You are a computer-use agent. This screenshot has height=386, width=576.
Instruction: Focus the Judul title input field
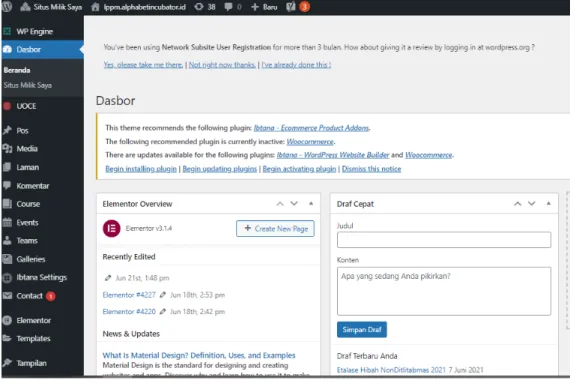[x=444, y=240]
